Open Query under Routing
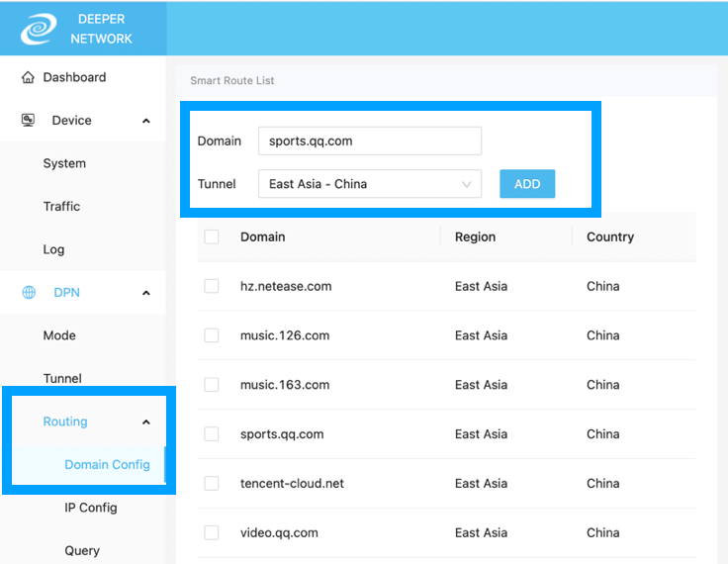728x564 pixels. (x=82, y=550)
